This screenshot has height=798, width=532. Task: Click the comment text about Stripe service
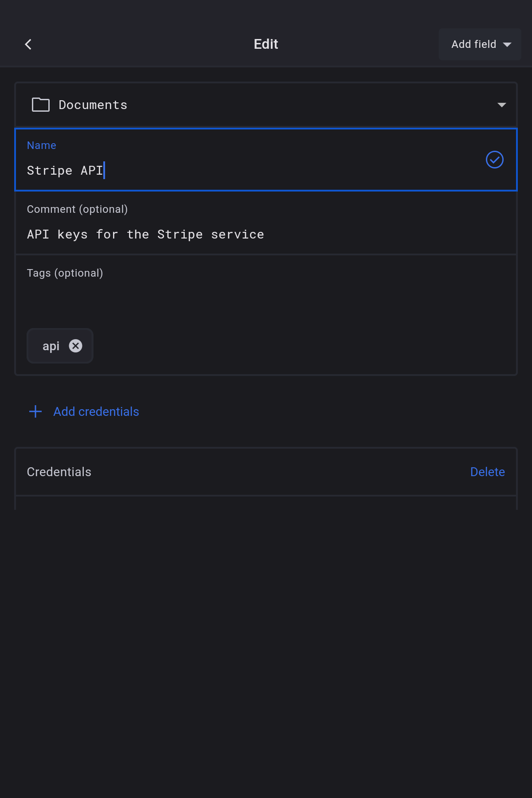pyautogui.click(x=145, y=235)
